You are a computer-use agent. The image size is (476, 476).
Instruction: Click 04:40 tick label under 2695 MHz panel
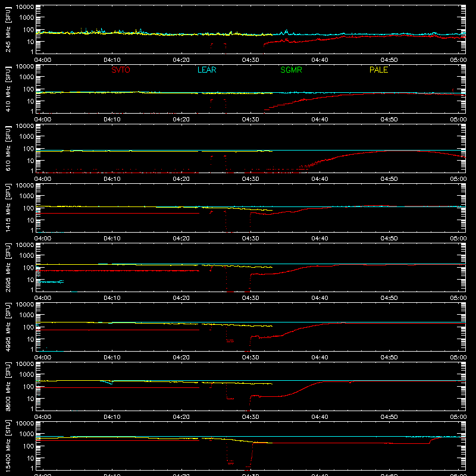coord(320,298)
